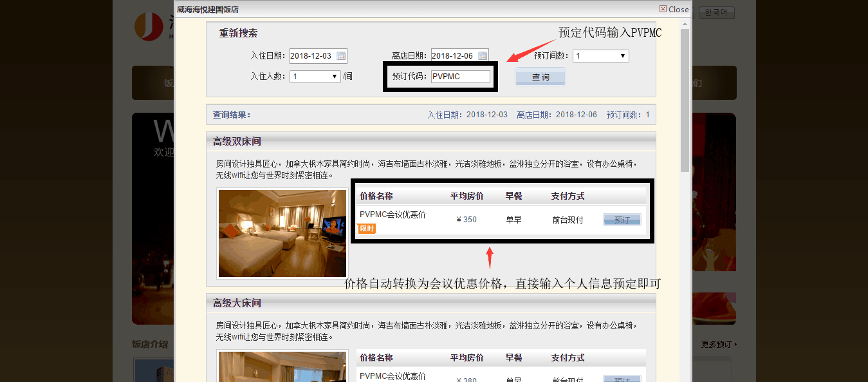Open the check-out date calendar picker
Viewport: 868px width, 382px height.
[x=483, y=56]
